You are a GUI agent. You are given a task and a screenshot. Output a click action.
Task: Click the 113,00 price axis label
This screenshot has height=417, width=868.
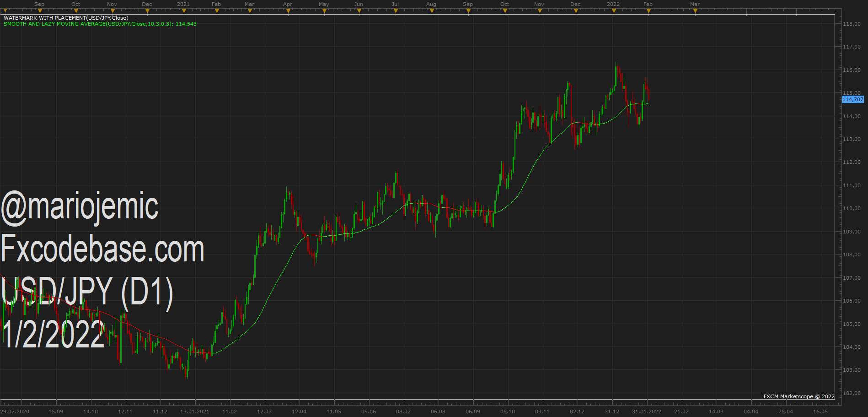852,139
